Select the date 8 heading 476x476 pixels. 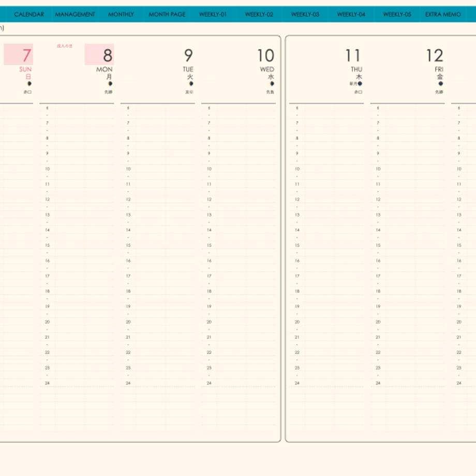coord(108,55)
